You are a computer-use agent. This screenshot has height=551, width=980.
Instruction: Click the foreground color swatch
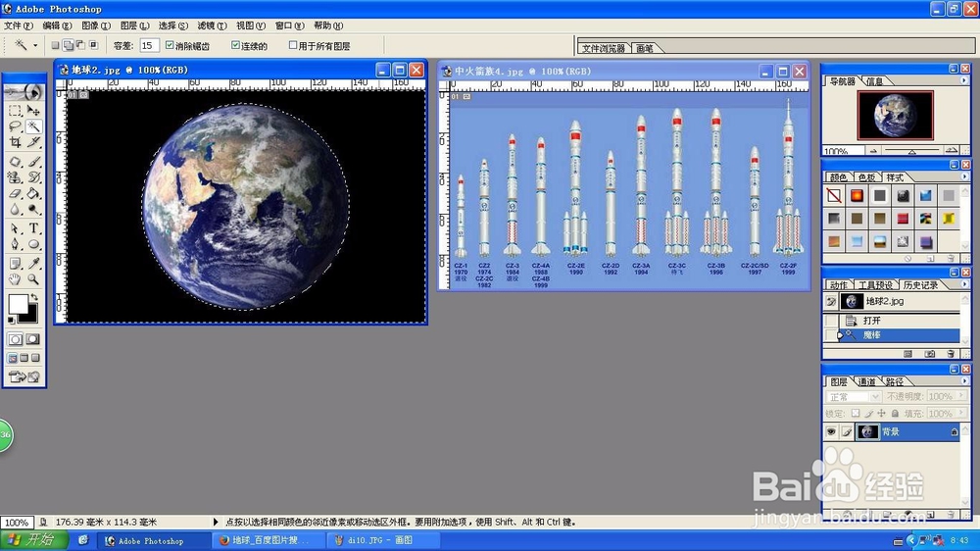(x=18, y=304)
